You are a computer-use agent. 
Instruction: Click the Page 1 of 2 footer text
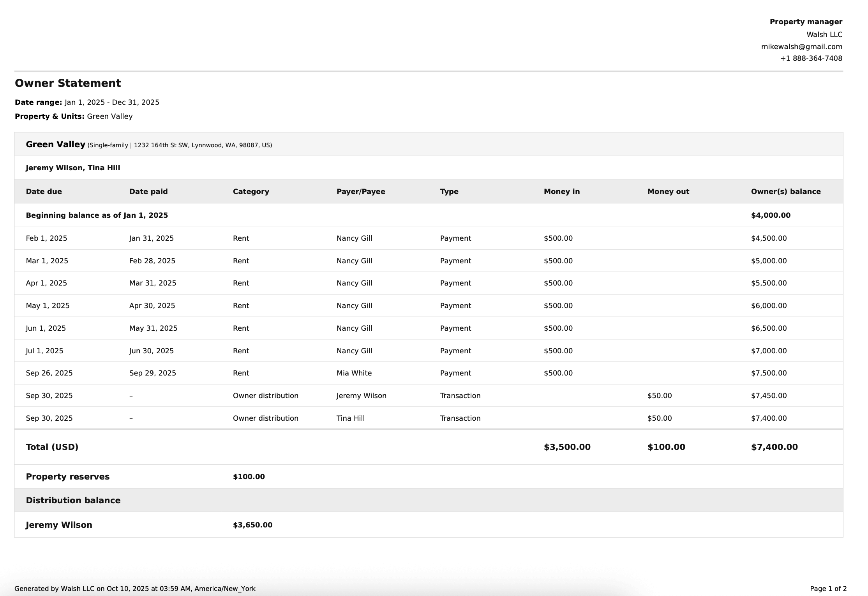[828, 589]
